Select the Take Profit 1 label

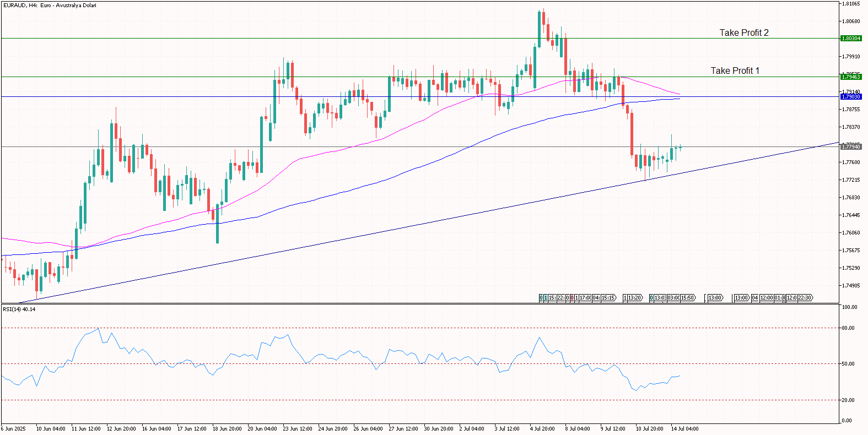coord(735,70)
